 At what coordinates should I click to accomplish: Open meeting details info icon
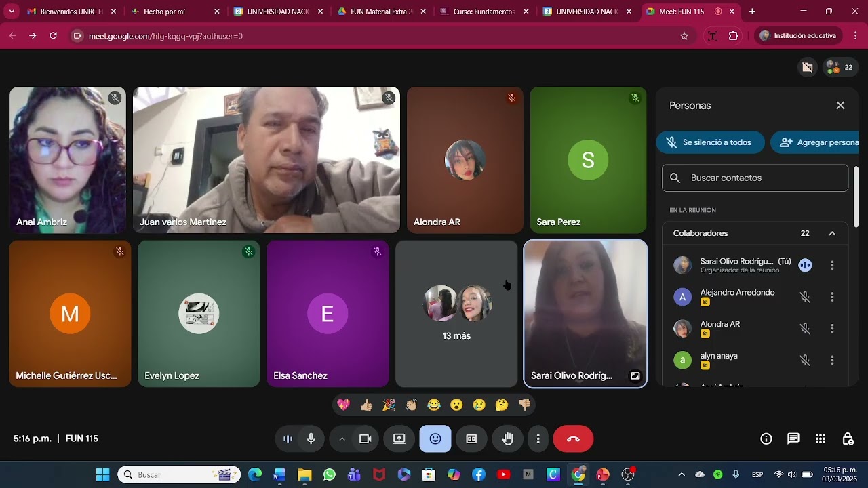click(x=766, y=439)
